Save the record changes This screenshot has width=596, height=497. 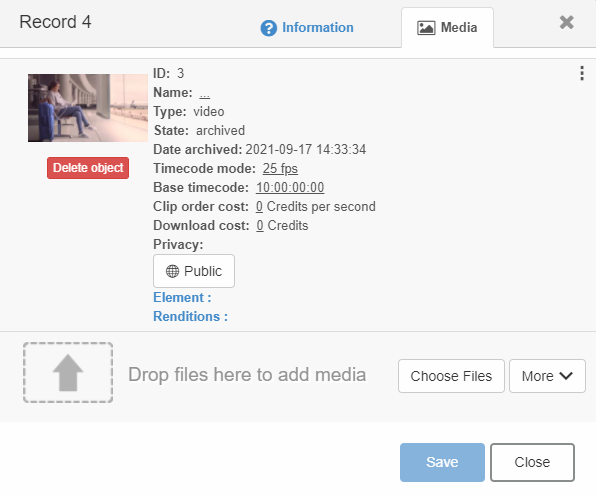(442, 462)
